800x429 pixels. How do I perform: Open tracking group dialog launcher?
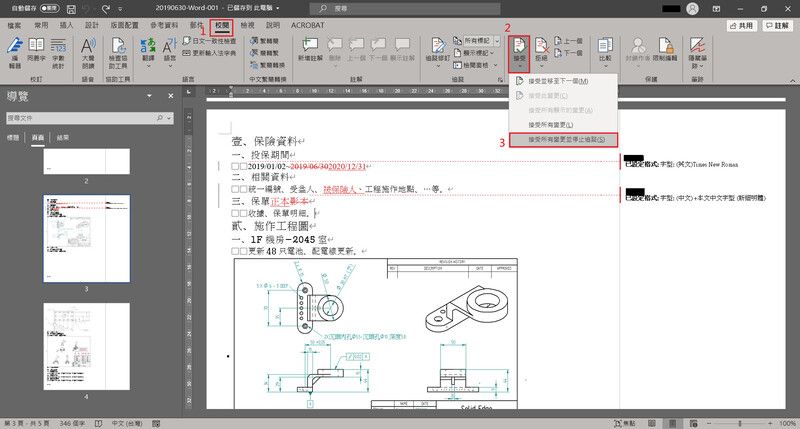[501, 80]
